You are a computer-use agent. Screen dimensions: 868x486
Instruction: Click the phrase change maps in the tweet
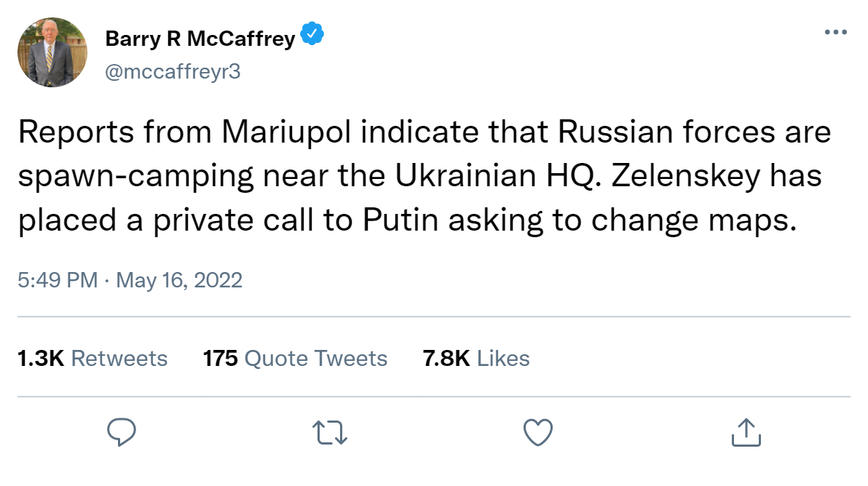(x=694, y=220)
